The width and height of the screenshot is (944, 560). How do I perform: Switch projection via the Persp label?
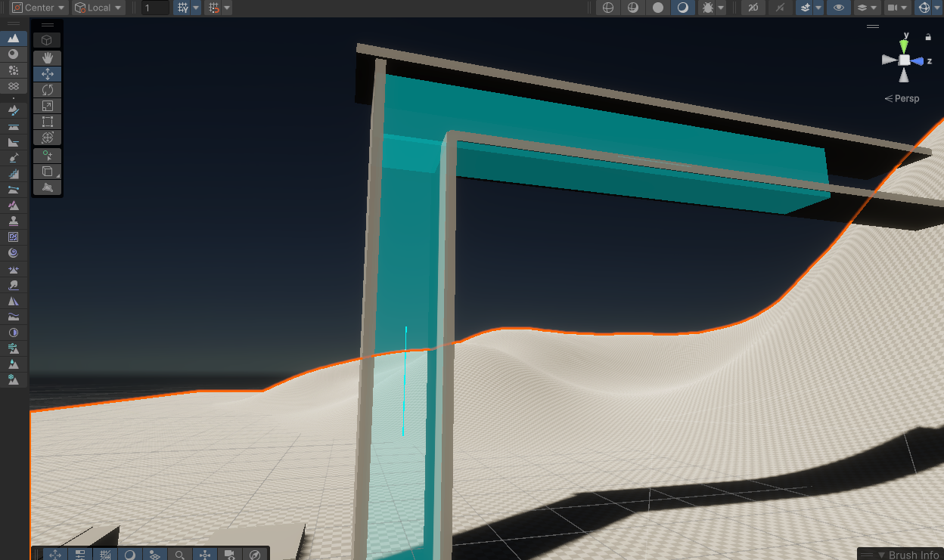pyautogui.click(x=902, y=98)
